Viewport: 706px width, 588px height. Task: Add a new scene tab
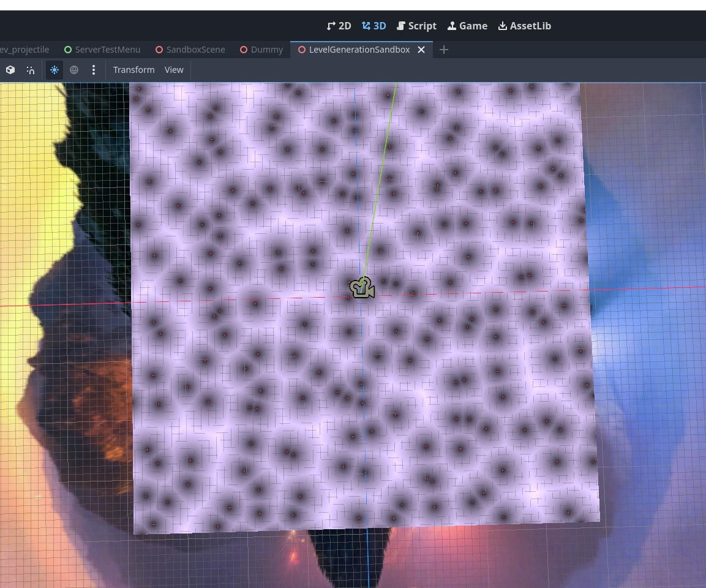coord(444,50)
